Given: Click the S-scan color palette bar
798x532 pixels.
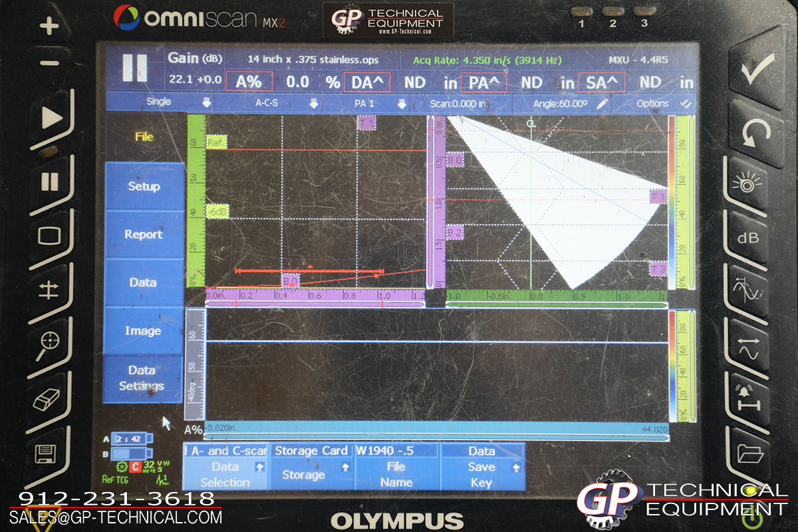Looking at the screenshot, I should pyautogui.click(x=672, y=203).
